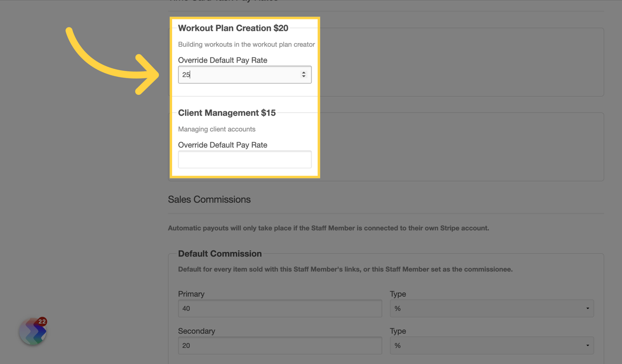Select the Sales Commissions section heading
Screen dimensions: 622x364
point(209,199)
